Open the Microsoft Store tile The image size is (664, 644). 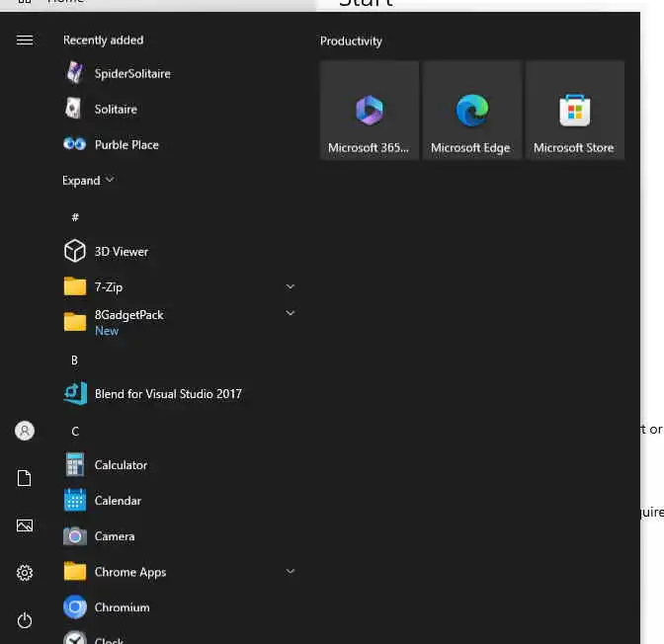point(575,110)
